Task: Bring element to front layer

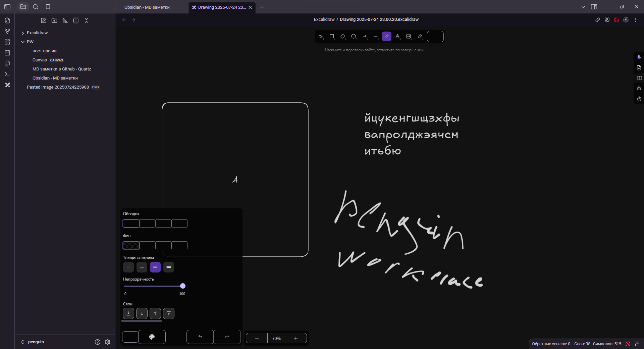Action: [169, 313]
